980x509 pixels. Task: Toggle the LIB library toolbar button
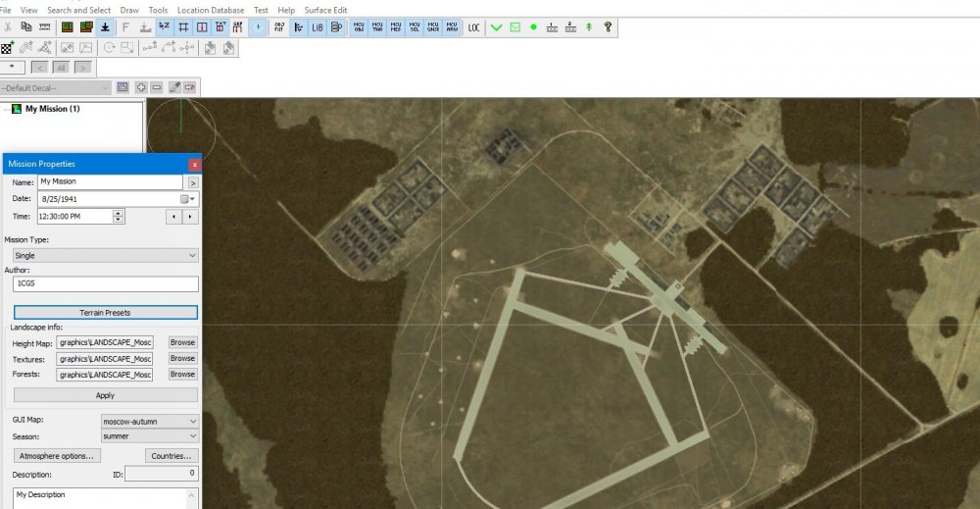pos(318,27)
